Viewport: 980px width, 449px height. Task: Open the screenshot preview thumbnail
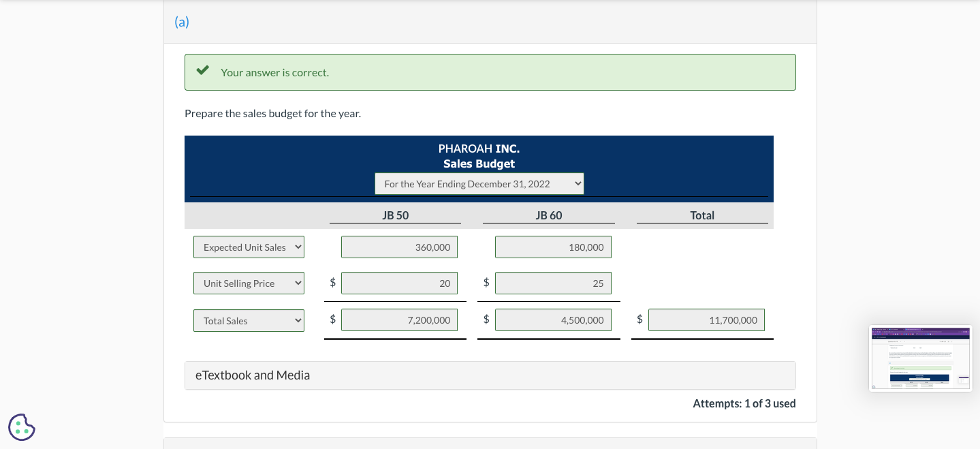click(x=921, y=358)
